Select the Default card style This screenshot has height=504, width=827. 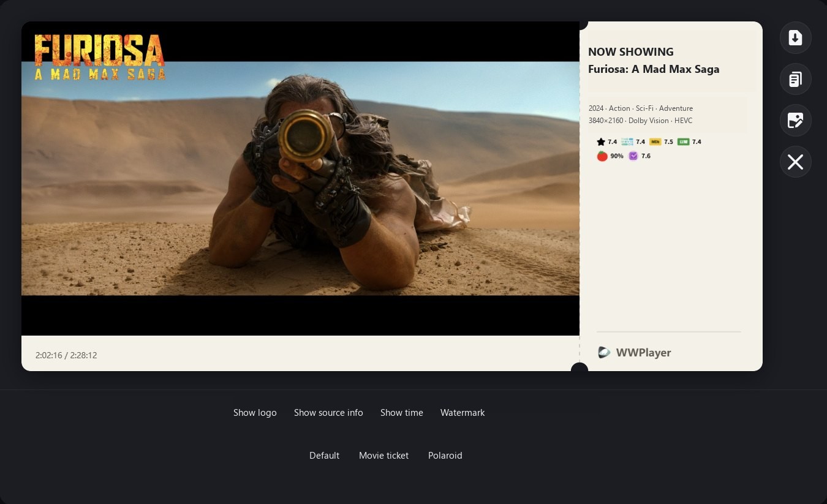point(324,456)
